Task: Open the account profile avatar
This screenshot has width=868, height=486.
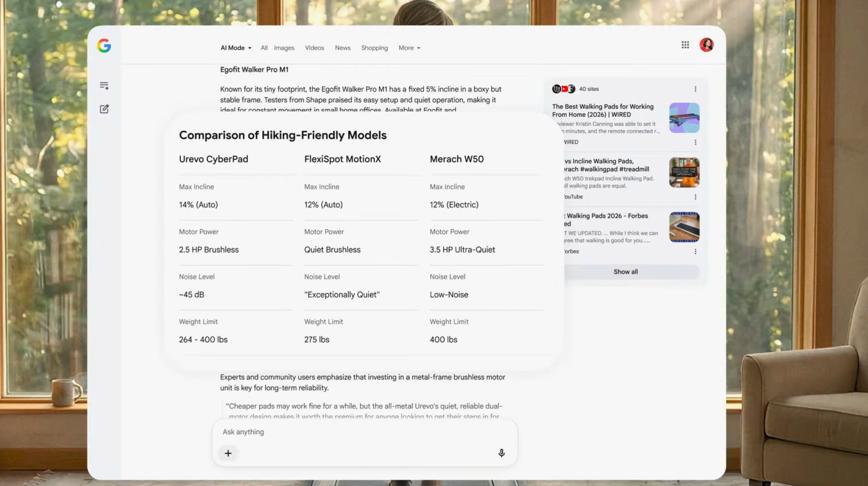Action: click(706, 45)
